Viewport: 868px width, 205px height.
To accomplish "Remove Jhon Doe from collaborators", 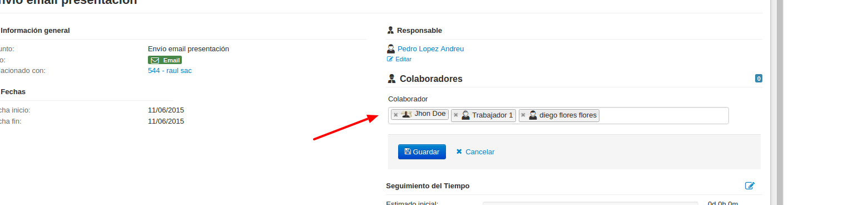I will (396, 115).
